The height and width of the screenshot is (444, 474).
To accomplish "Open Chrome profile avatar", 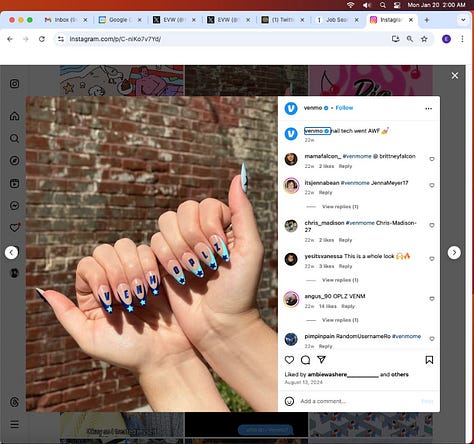I will tap(446, 39).
